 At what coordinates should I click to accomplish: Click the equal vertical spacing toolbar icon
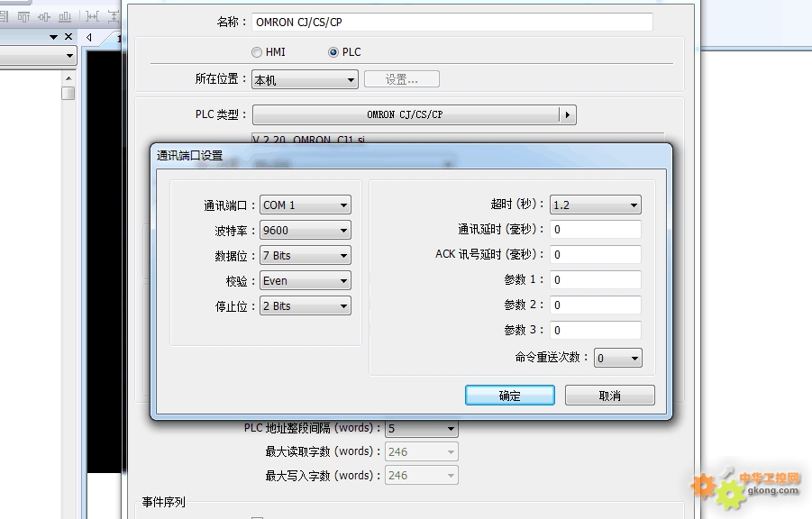tap(113, 17)
